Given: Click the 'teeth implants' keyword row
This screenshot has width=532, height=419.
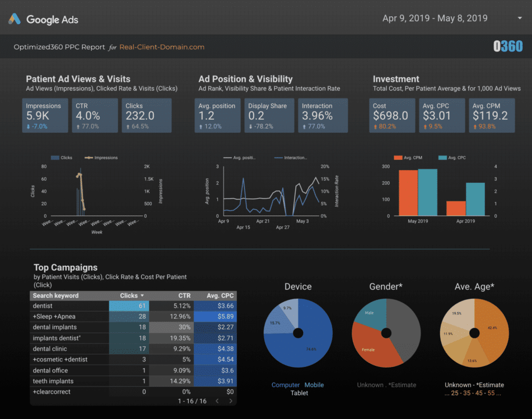Looking at the screenshot, I should [133, 381].
